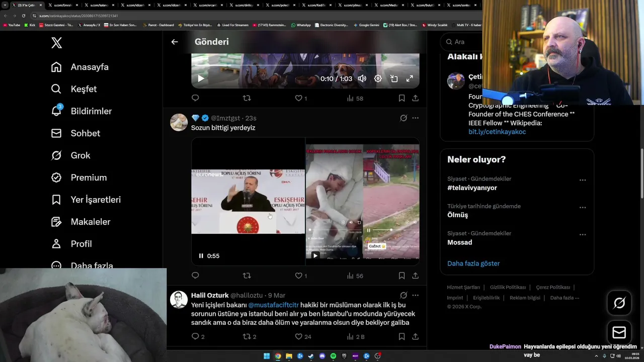
Task: Reply to the Sozun bittigi yerdeyiz post
Action: click(195, 276)
